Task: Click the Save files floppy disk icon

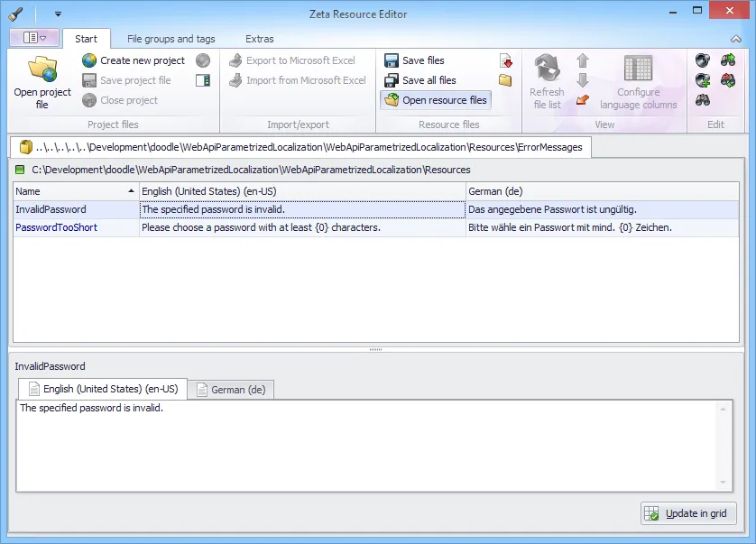Action: pyautogui.click(x=392, y=60)
